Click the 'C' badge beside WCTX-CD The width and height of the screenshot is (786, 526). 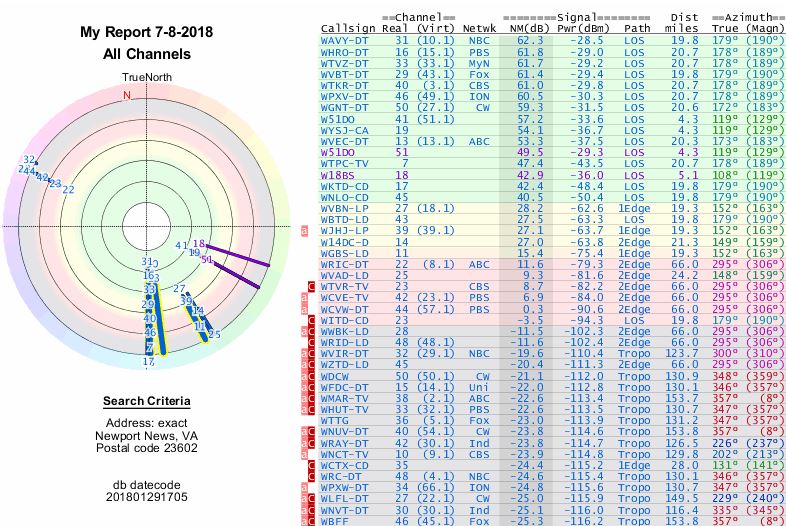tap(311, 466)
